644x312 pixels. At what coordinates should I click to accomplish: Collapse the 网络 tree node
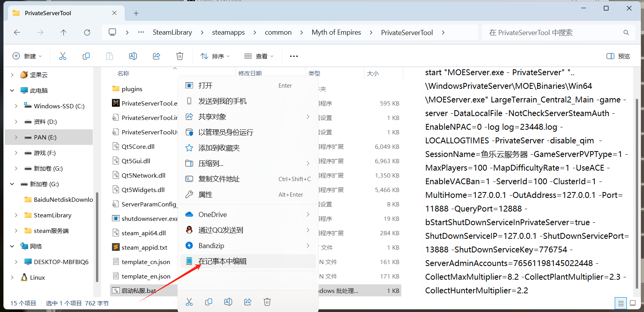click(x=12, y=246)
